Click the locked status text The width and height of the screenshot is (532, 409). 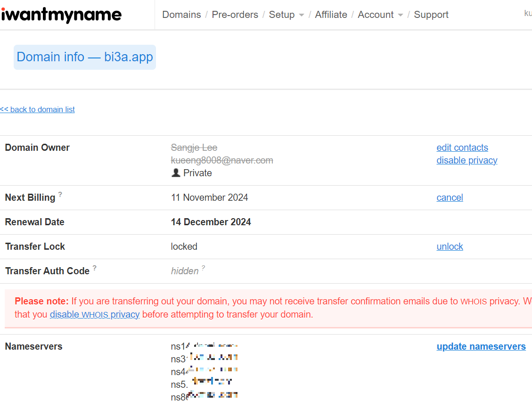point(184,246)
